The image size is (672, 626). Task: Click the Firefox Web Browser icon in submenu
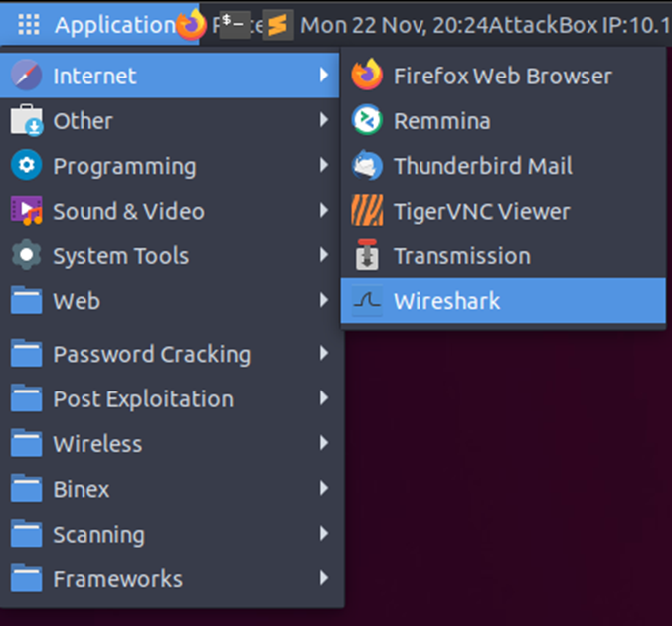tap(367, 75)
